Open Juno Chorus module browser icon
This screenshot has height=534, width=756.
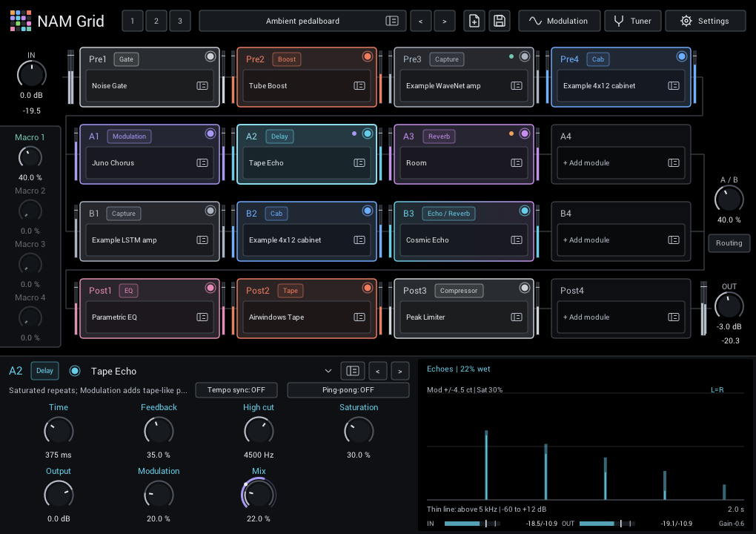202,162
